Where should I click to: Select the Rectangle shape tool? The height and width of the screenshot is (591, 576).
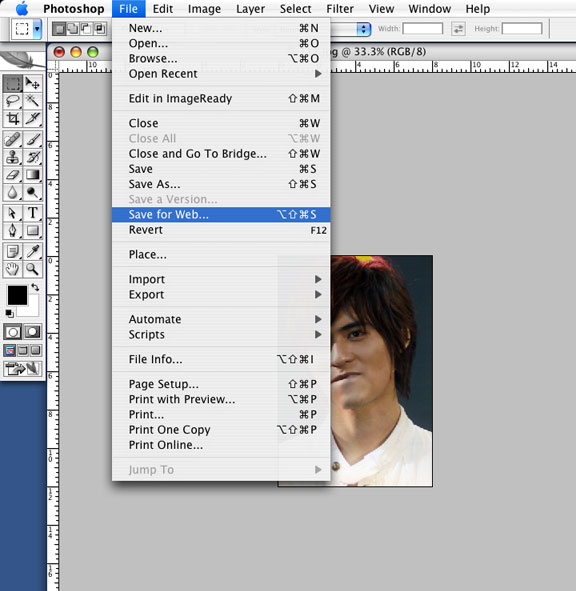coord(33,230)
